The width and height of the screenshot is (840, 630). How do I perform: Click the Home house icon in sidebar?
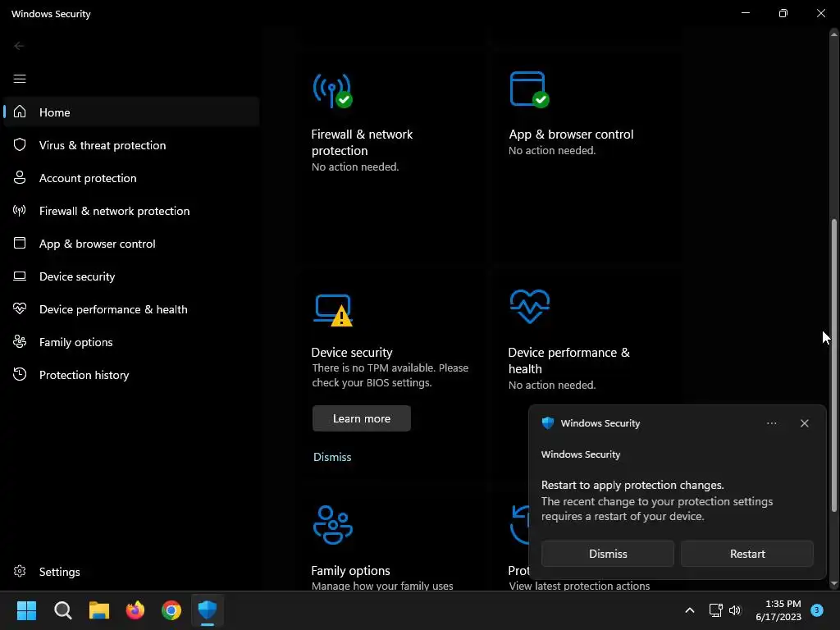[20, 112]
